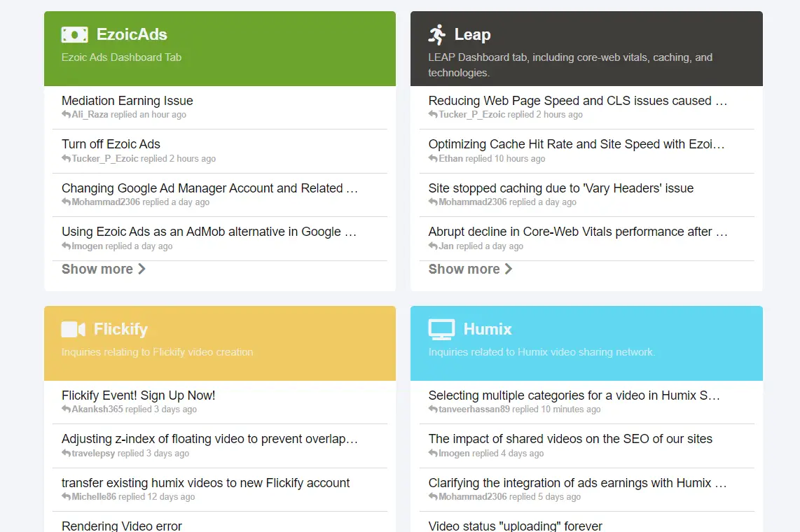This screenshot has height=532, width=800.
Task: Open topic 'Turn off Ezoic Ads'
Action: [111, 144]
